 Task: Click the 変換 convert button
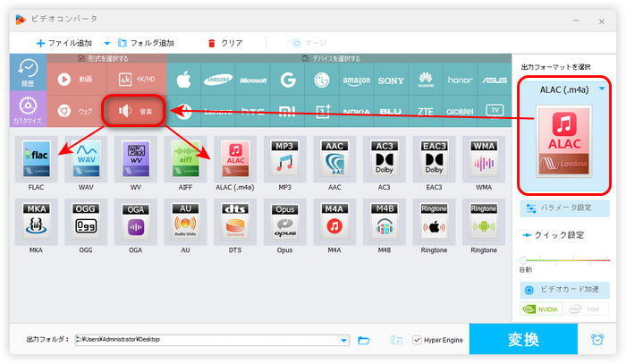pos(523,339)
